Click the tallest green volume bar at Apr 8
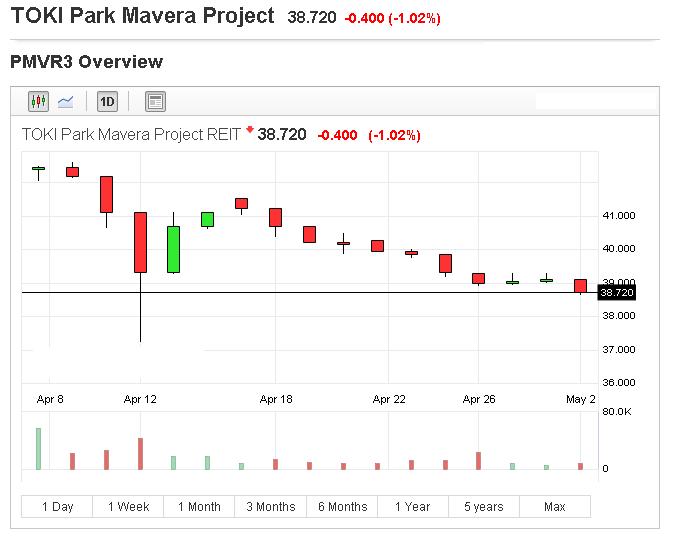673x538 pixels. (38, 449)
